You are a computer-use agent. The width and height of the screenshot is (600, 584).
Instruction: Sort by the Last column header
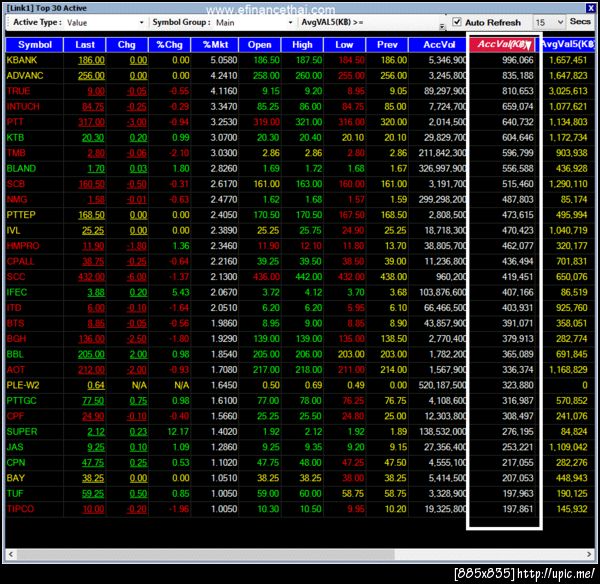(x=85, y=45)
